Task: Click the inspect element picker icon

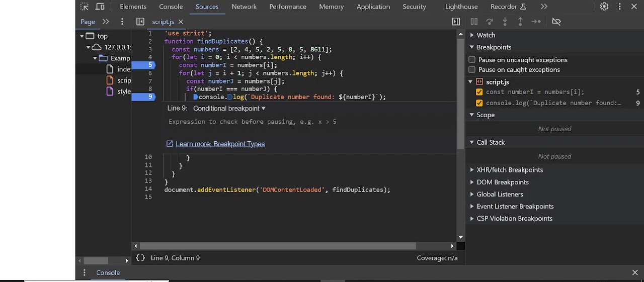Action: [85, 7]
